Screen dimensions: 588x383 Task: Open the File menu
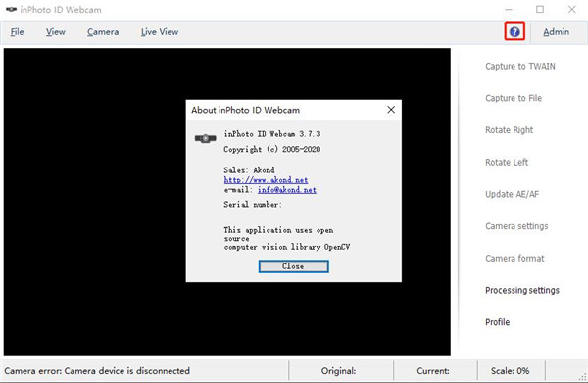pos(17,32)
